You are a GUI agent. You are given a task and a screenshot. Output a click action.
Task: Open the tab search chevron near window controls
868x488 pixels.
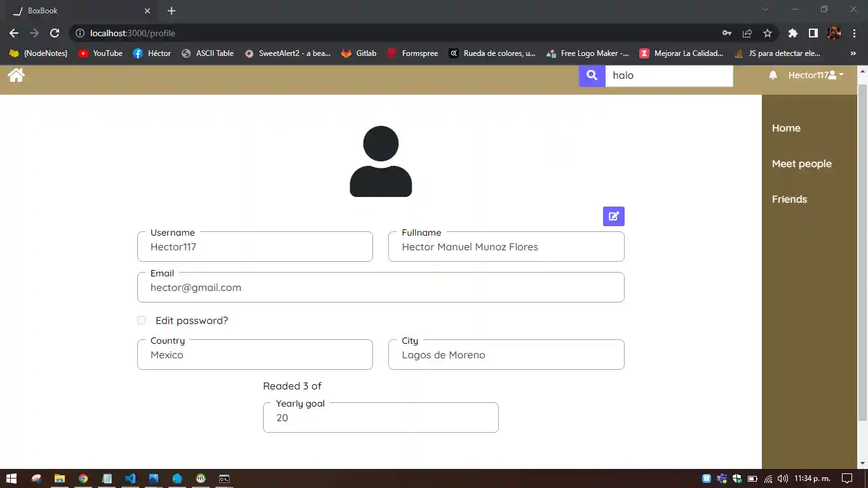pyautogui.click(x=766, y=9)
